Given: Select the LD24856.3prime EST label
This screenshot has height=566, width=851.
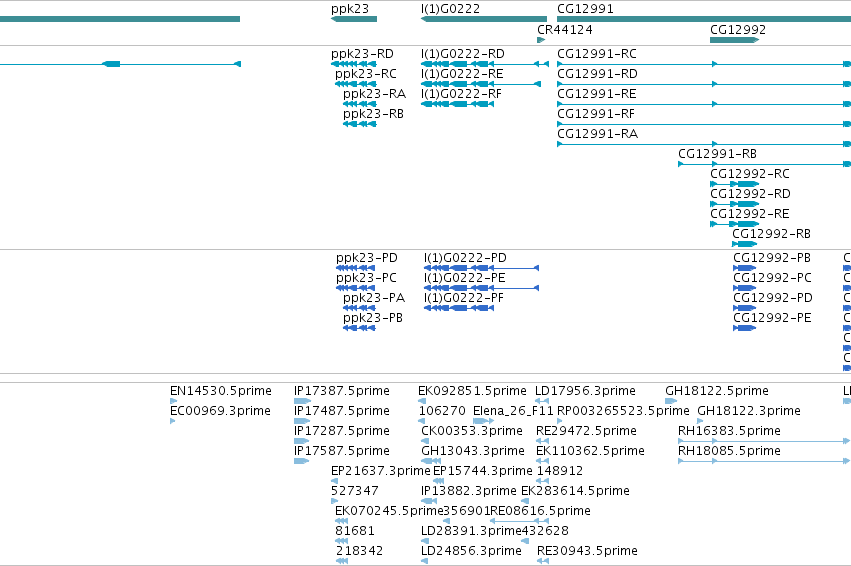Looking at the screenshot, I should (471, 551).
